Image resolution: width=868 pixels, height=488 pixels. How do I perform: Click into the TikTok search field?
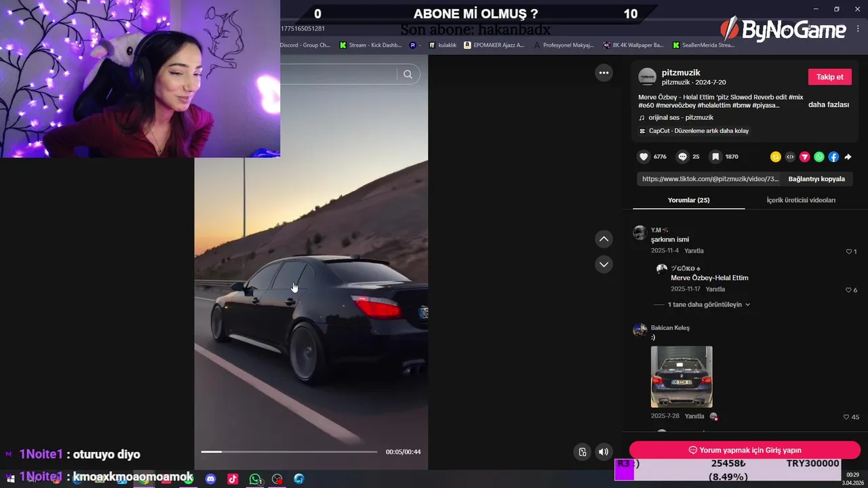[x=338, y=75]
